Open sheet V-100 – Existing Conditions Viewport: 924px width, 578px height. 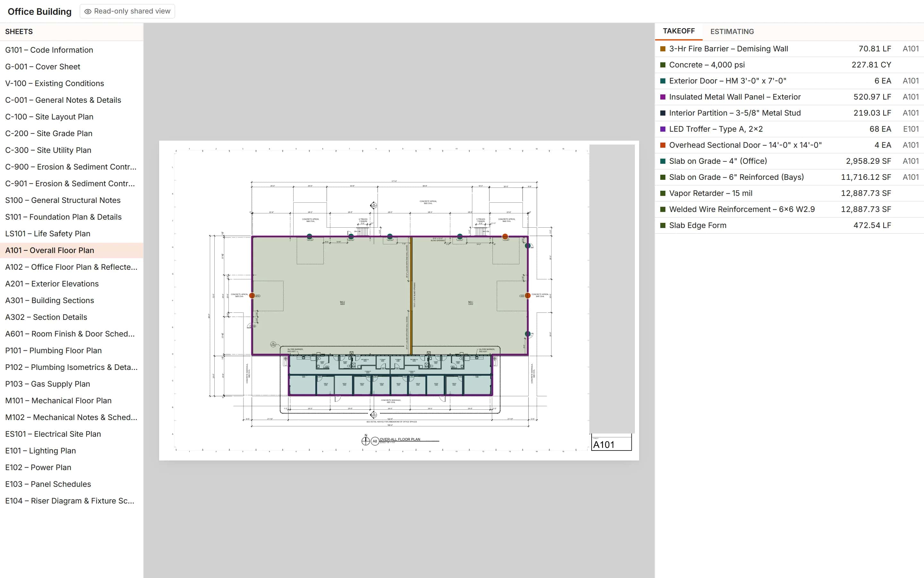point(72,83)
